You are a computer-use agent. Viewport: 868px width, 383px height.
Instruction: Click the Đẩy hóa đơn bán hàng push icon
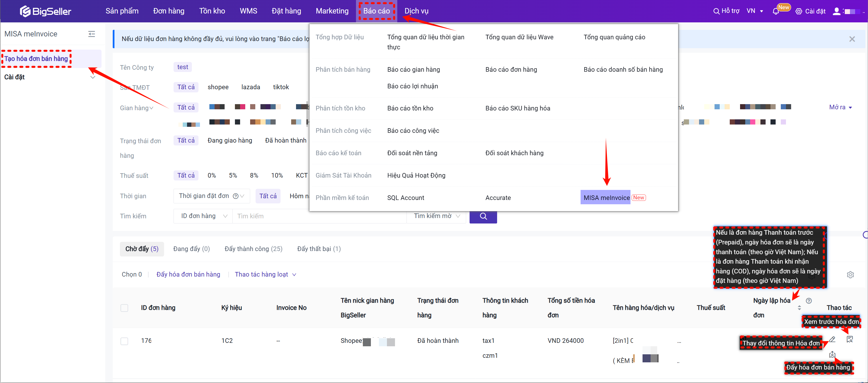(833, 355)
